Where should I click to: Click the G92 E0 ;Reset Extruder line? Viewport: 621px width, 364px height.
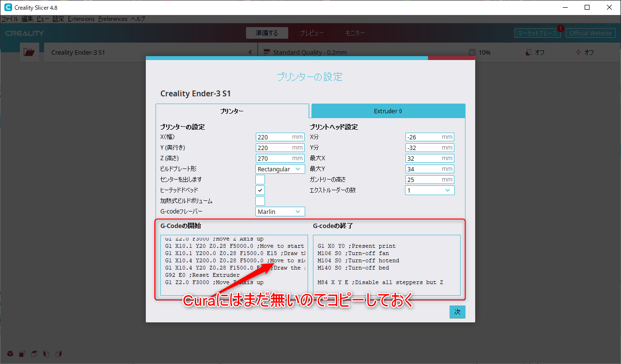pos(202,275)
